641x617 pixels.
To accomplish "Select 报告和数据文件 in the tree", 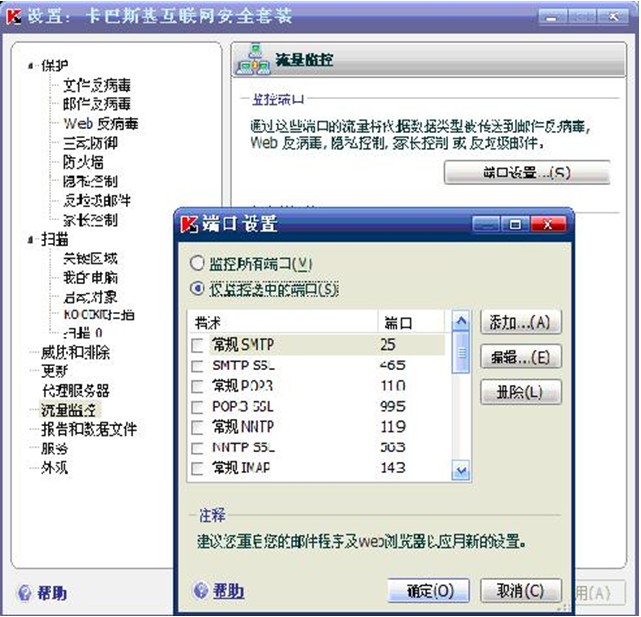I will click(x=89, y=429).
